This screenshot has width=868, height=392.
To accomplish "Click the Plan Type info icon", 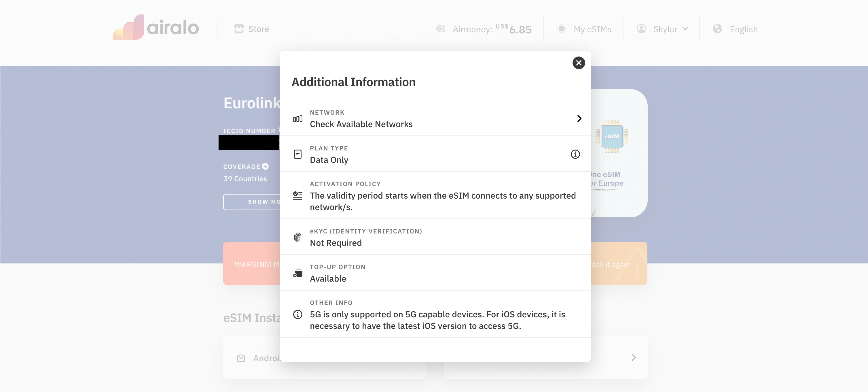I will click(575, 154).
